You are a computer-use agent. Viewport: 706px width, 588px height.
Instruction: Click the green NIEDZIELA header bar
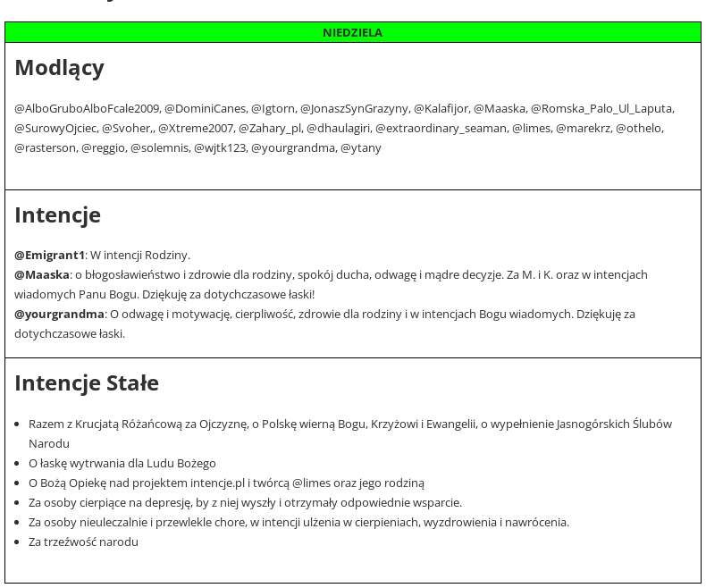[x=352, y=33]
